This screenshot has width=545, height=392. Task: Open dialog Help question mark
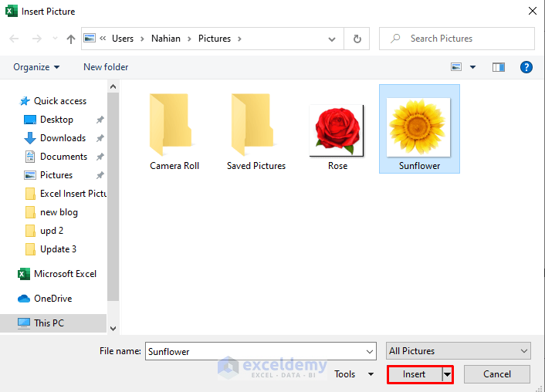click(x=526, y=67)
